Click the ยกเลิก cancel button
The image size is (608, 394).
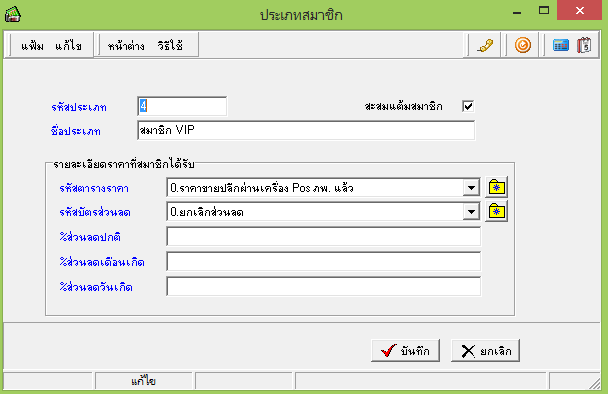point(485,351)
